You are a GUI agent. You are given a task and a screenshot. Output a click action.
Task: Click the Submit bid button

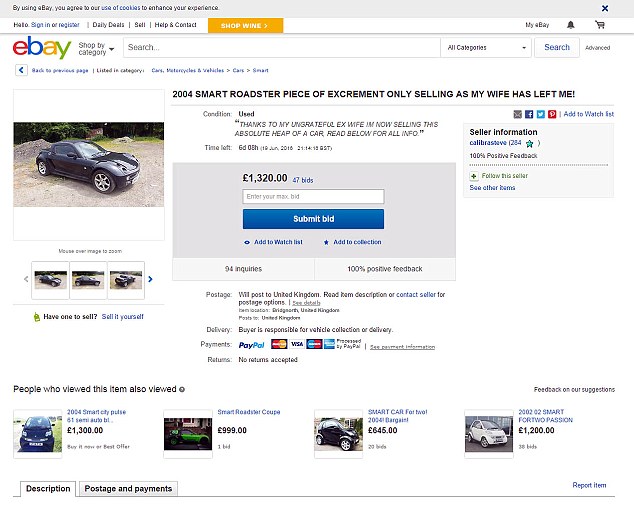[313, 219]
